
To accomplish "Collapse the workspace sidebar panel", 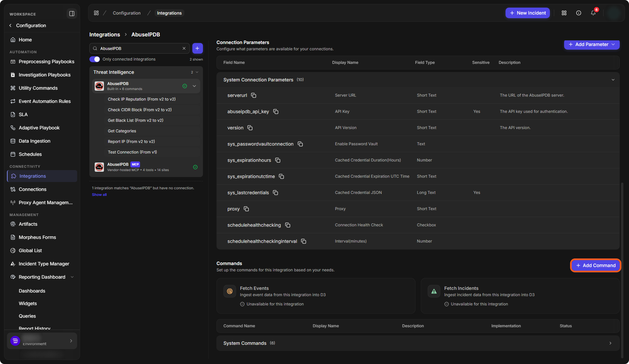I will 72,14.
